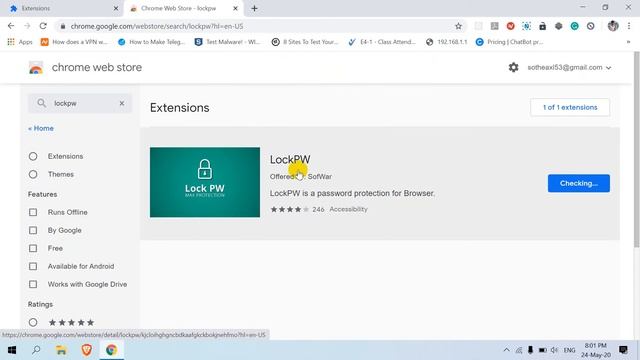Show hidden system tray icons chevron

tap(506, 350)
